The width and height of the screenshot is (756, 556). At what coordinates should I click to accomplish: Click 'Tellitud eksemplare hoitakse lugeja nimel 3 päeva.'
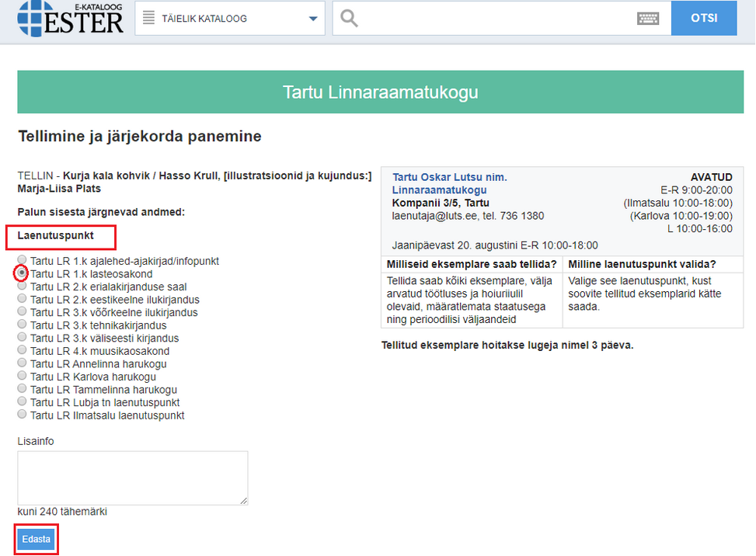click(507, 346)
